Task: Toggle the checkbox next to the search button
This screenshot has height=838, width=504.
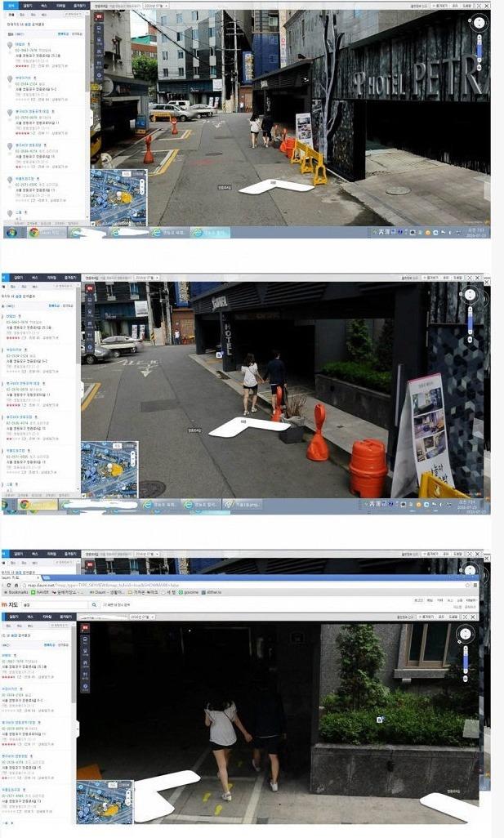Action: (x=105, y=604)
